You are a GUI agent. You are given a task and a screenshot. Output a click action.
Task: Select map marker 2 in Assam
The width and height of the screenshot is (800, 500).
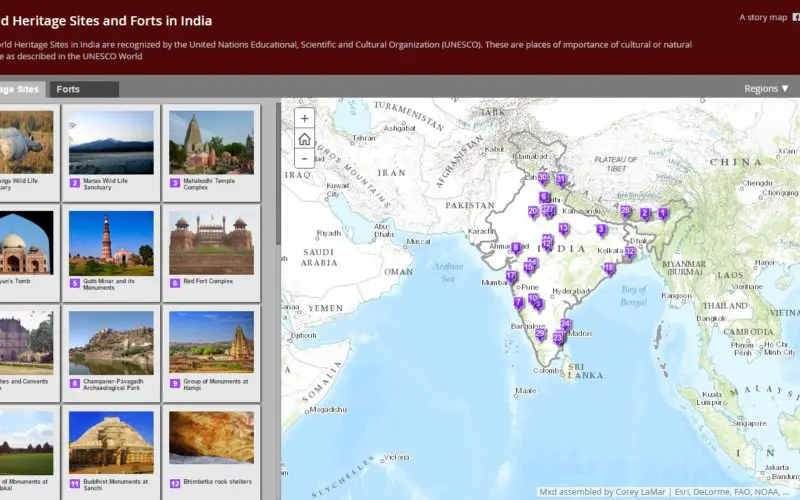click(645, 213)
